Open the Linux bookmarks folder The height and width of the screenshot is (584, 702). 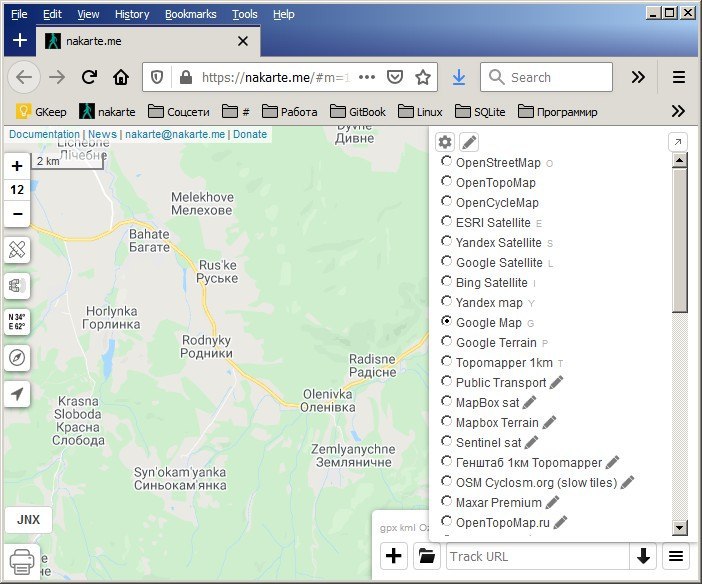[x=420, y=112]
